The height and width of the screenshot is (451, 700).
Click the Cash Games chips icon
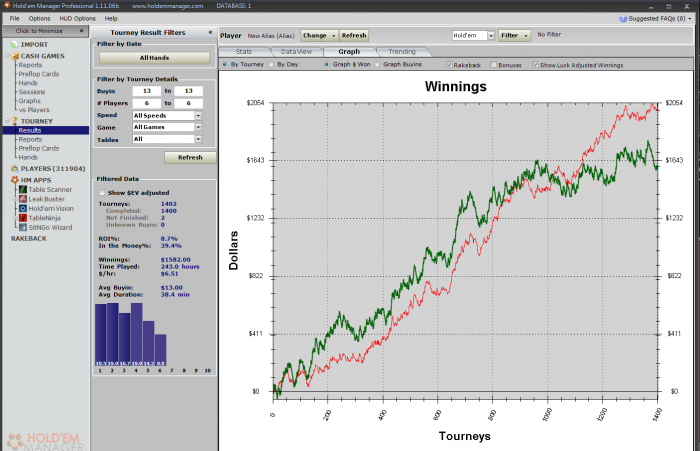coord(15,56)
